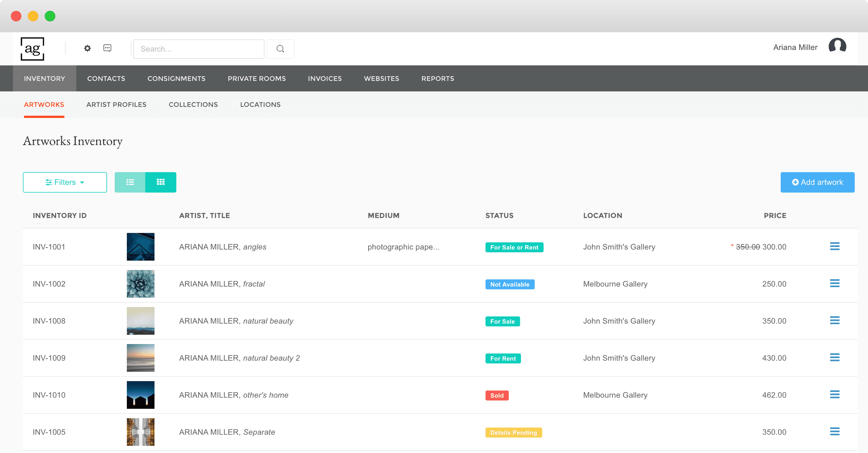Click the Sold status badge
Screen dimensions: 868x453
point(497,395)
